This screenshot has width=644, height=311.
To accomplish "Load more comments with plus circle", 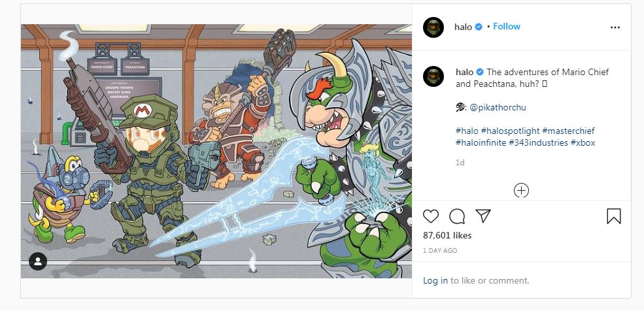I will pos(521,190).
